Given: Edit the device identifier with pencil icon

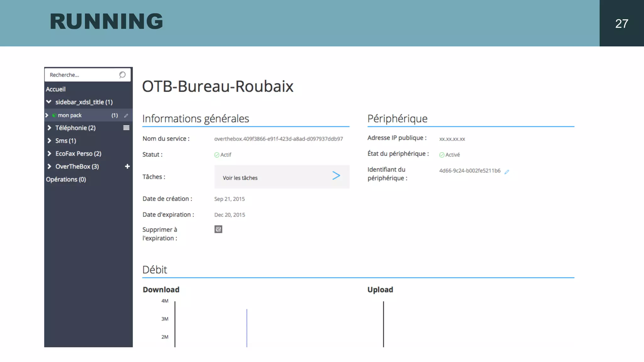Looking at the screenshot, I should tap(507, 172).
